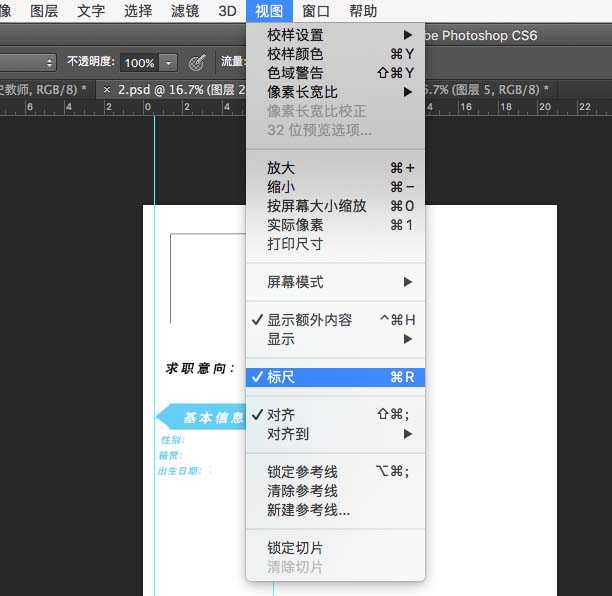Expand the Screen Mode (屏幕模式) submenu

coord(335,282)
